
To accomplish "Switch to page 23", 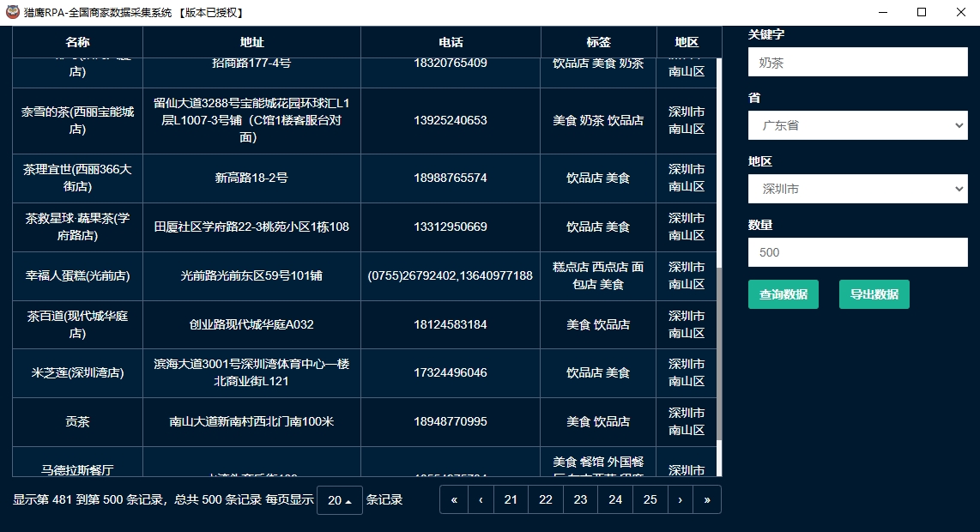I will point(580,499).
